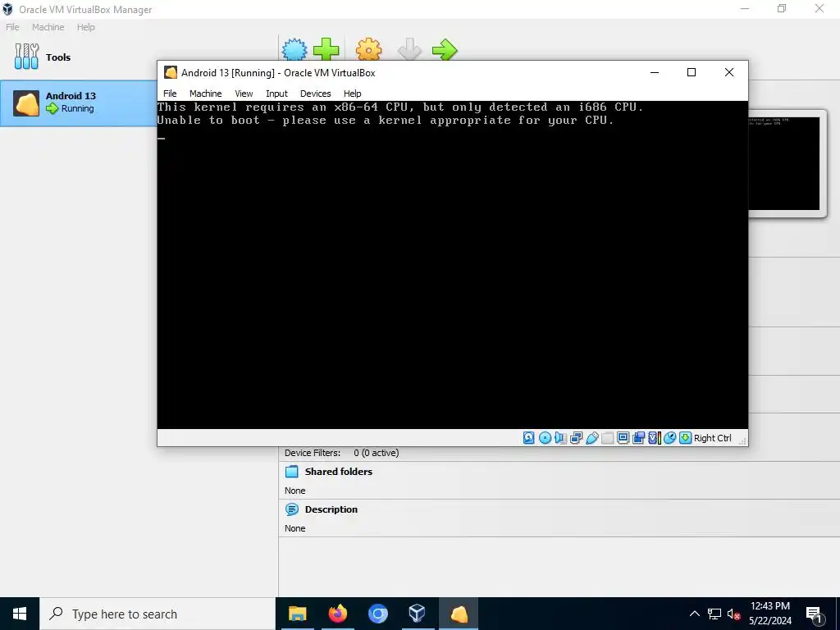Click the 'Right Ctrl' host key text
The height and width of the screenshot is (630, 840).
[713, 438]
